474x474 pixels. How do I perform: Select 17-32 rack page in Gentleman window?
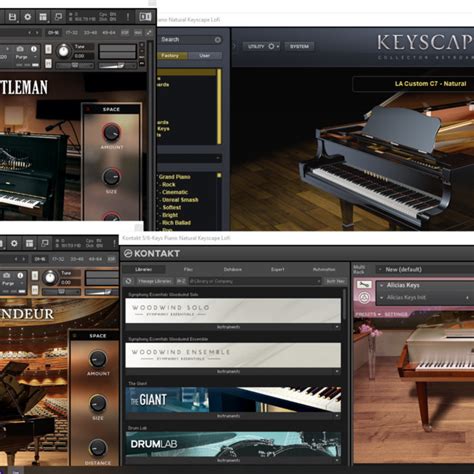click(72, 33)
